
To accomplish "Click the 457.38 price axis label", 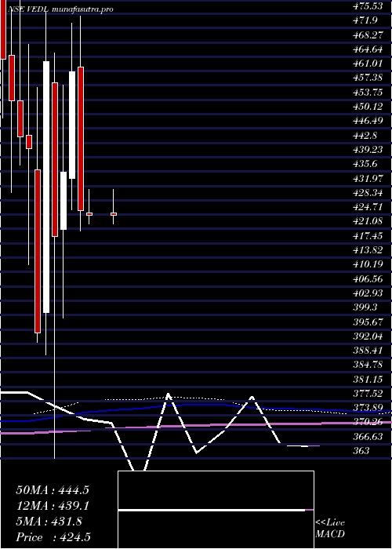I will pyautogui.click(x=368, y=78).
